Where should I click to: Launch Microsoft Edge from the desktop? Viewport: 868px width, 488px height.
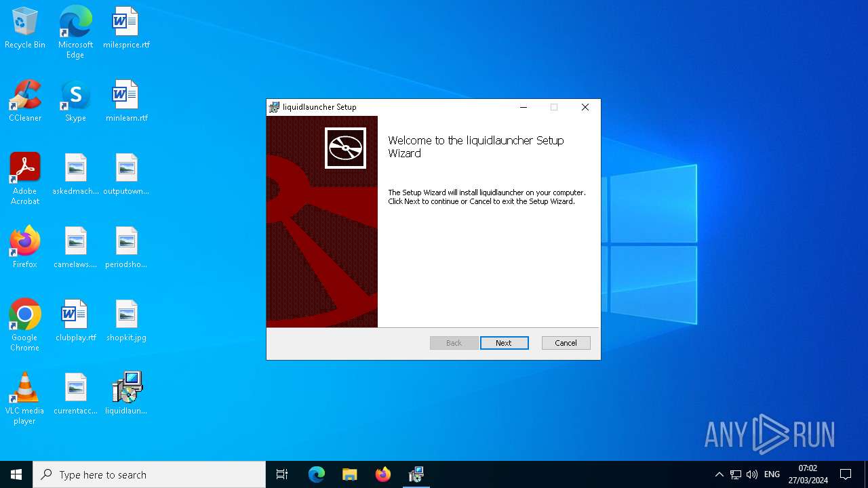click(75, 32)
